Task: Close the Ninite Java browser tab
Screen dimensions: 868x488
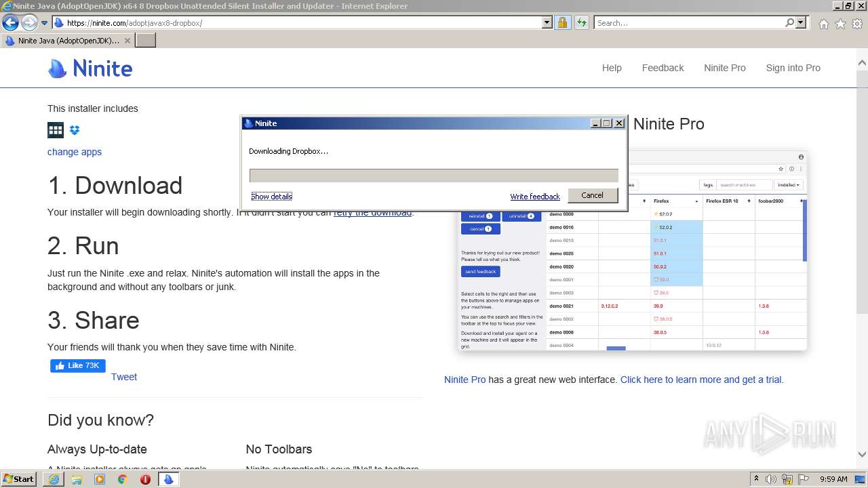Action: pyautogui.click(x=127, y=41)
